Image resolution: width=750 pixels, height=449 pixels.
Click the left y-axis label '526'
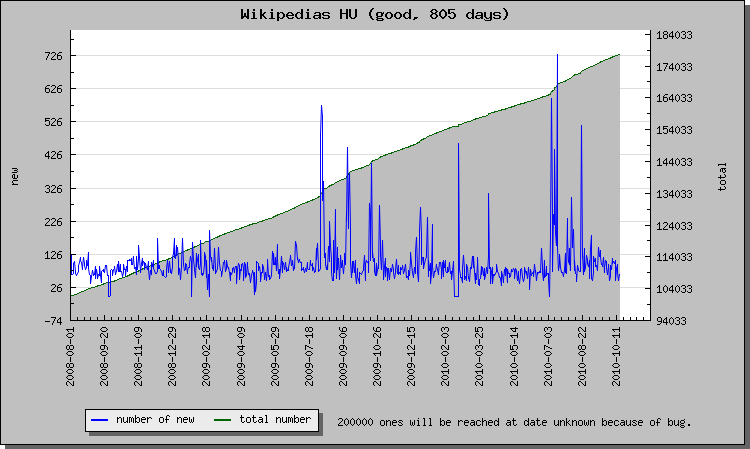pos(54,122)
